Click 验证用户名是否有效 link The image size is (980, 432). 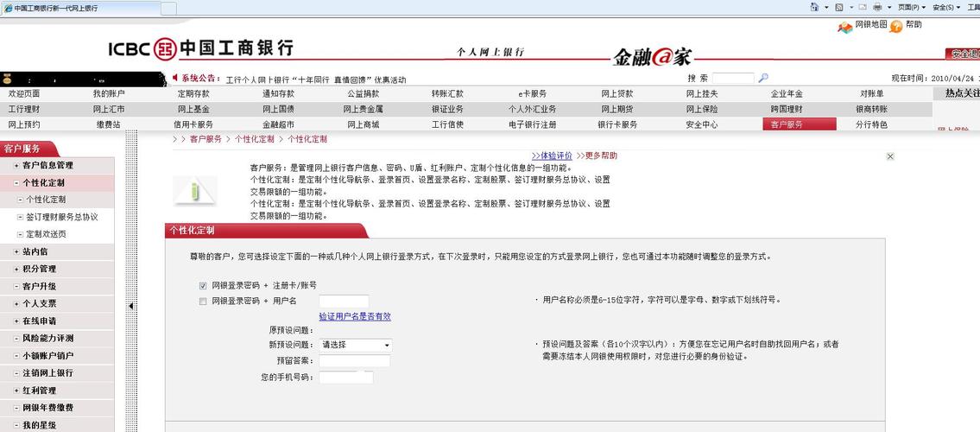(x=355, y=317)
